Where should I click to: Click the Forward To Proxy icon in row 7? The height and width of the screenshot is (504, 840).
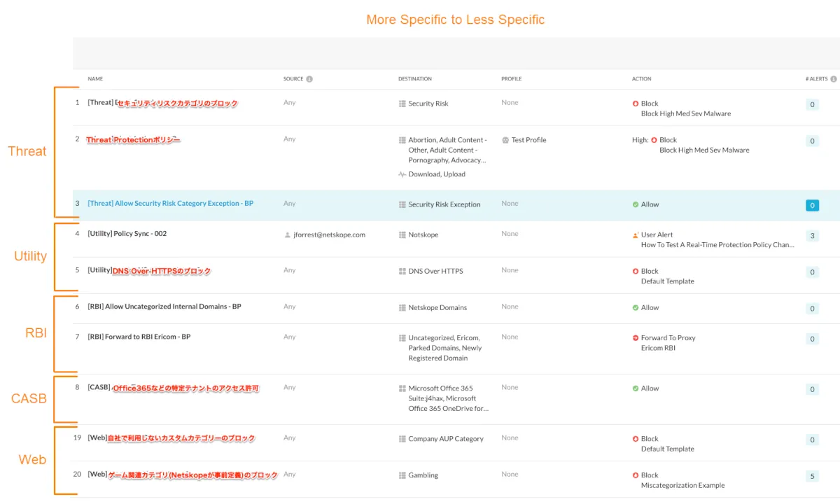point(636,338)
